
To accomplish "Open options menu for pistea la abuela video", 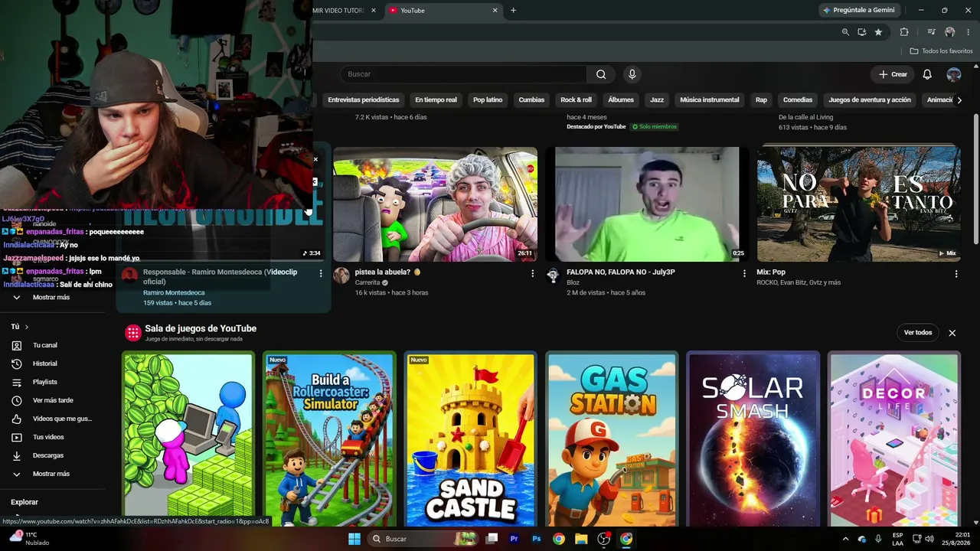I will point(533,273).
